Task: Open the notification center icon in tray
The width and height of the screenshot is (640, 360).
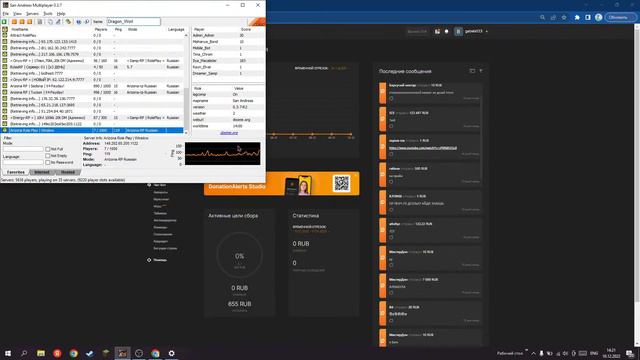Action: (630, 353)
